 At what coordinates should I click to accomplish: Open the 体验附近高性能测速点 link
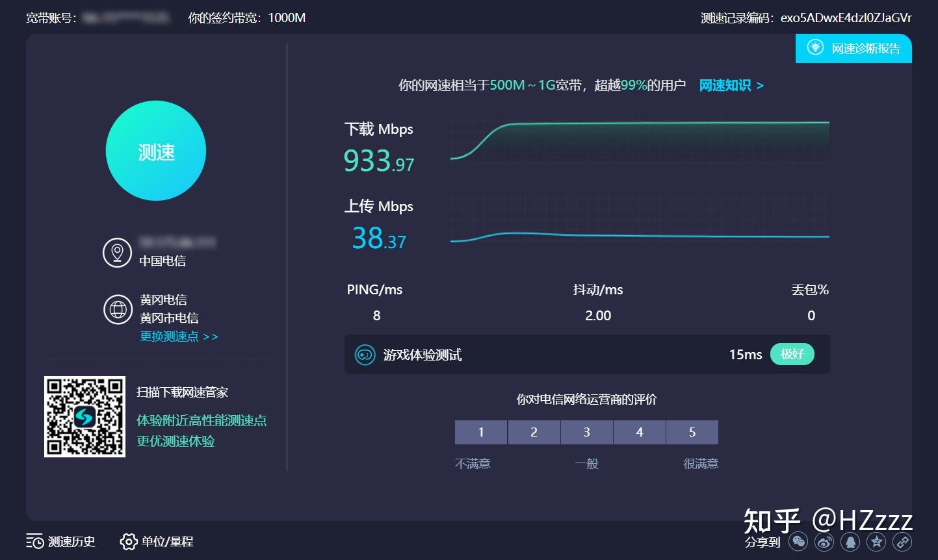pos(202,420)
